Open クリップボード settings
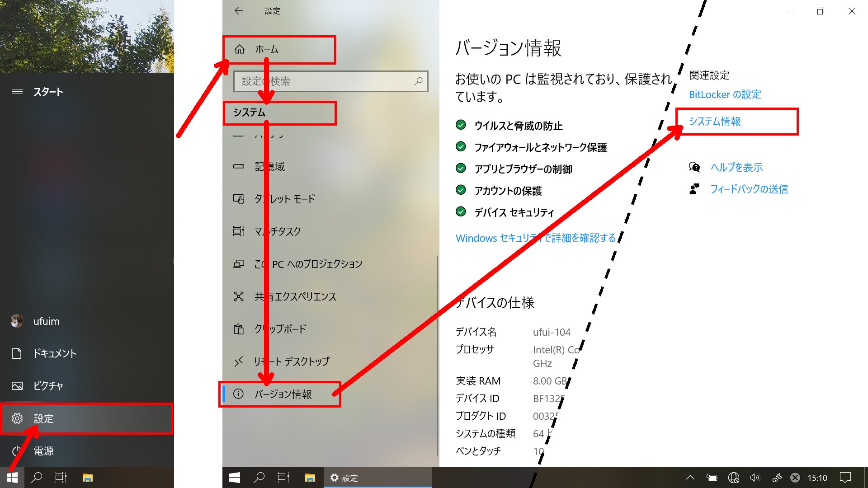Screen dimensions: 868x488 330,329
